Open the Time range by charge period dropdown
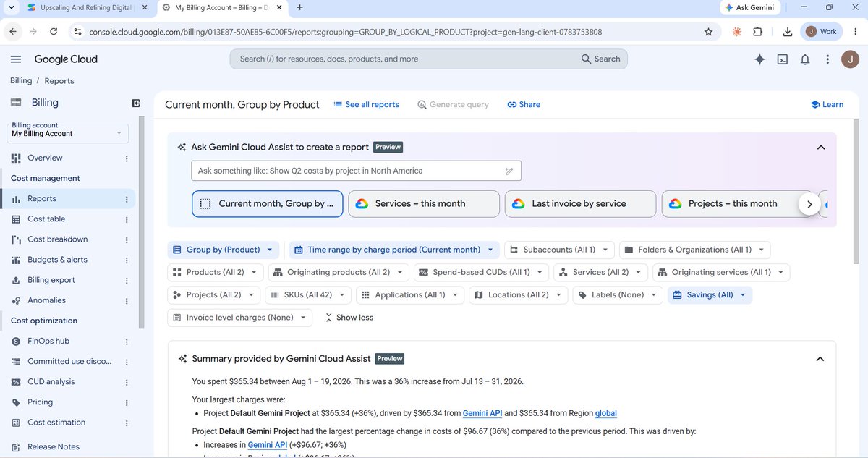This screenshot has width=868, height=458. point(393,250)
